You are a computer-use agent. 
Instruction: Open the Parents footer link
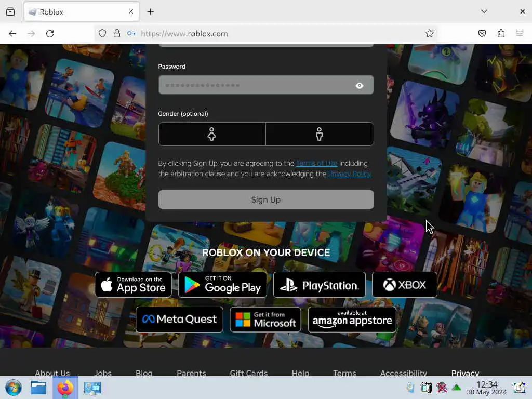point(191,373)
